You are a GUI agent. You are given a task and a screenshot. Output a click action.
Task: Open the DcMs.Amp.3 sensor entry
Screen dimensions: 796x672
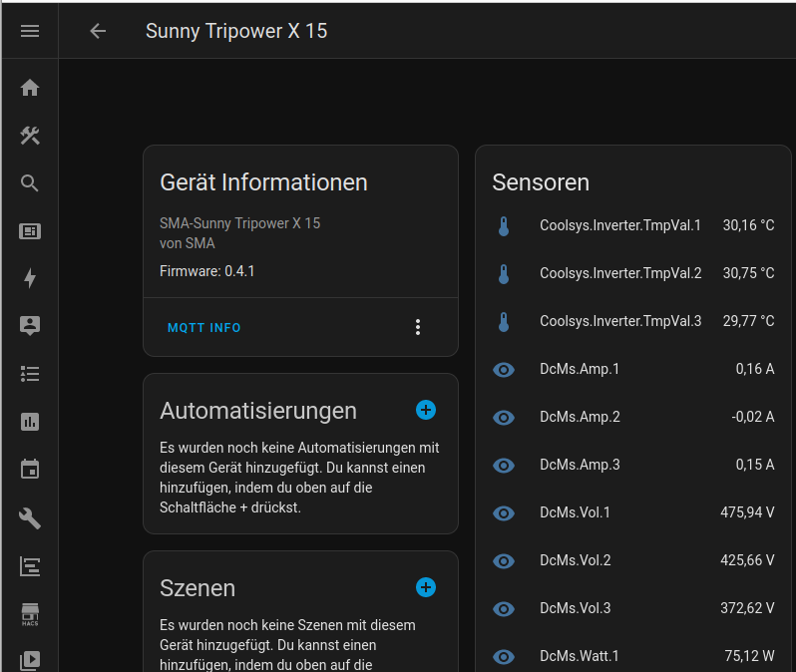tap(633, 465)
